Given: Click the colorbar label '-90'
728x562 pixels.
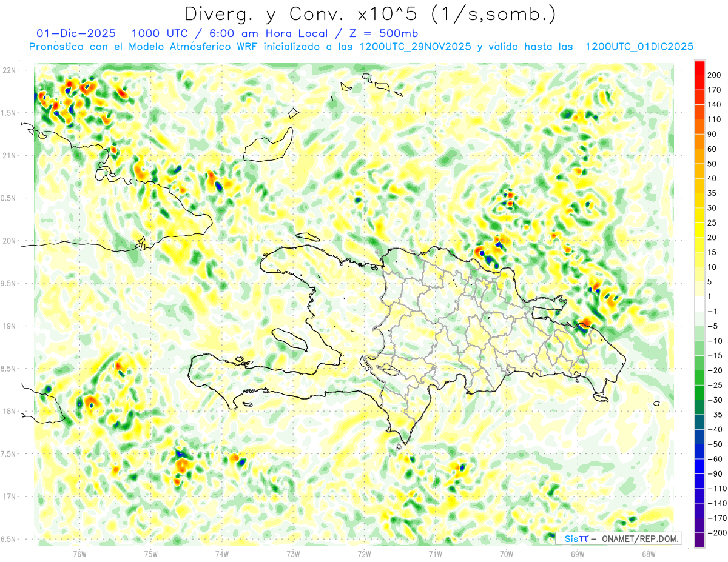Looking at the screenshot, I should (716, 473).
